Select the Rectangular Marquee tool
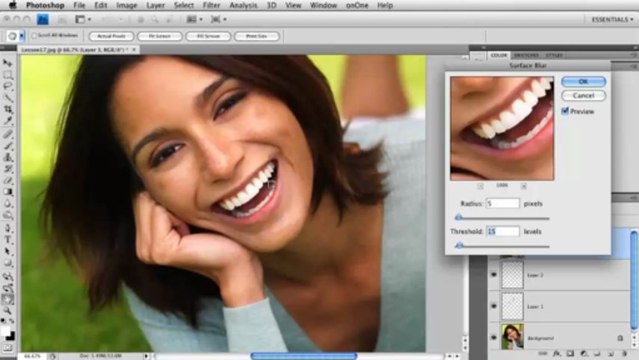639x360 pixels. 8,75
